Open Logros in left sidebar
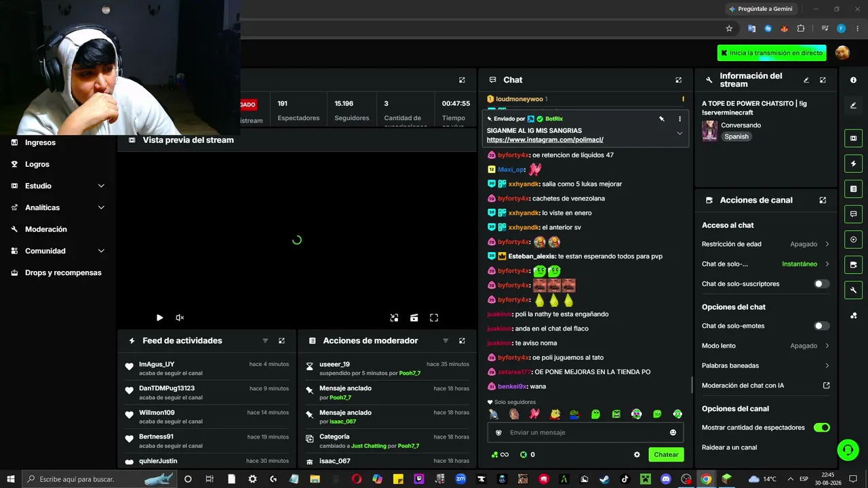 click(37, 164)
